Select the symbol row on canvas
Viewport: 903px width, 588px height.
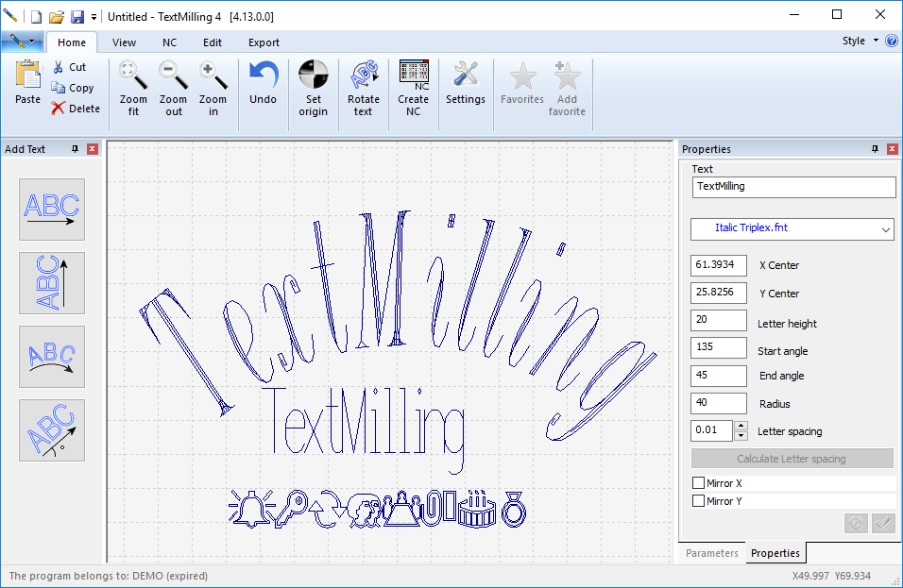[x=377, y=509]
